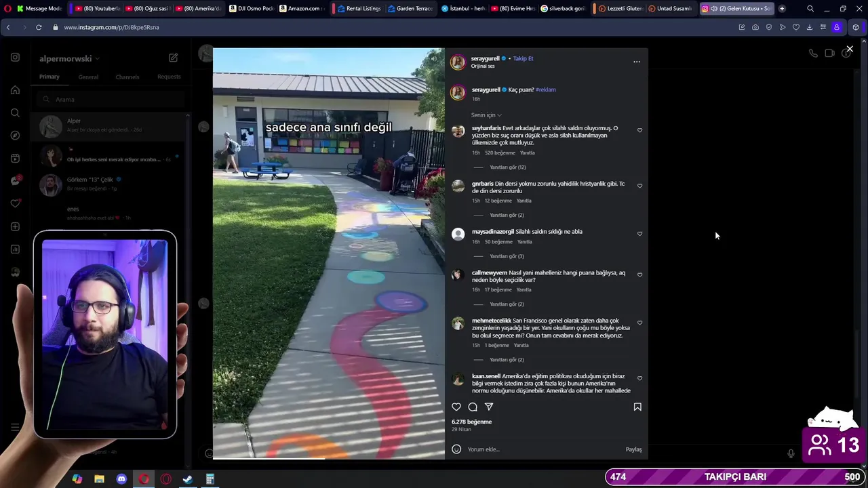868x488 pixels.
Task: Like mehmetecelikk's comment
Action: tap(639, 323)
